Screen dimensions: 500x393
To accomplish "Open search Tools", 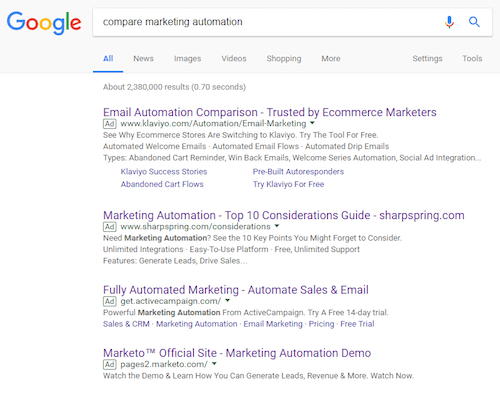I will (x=472, y=59).
